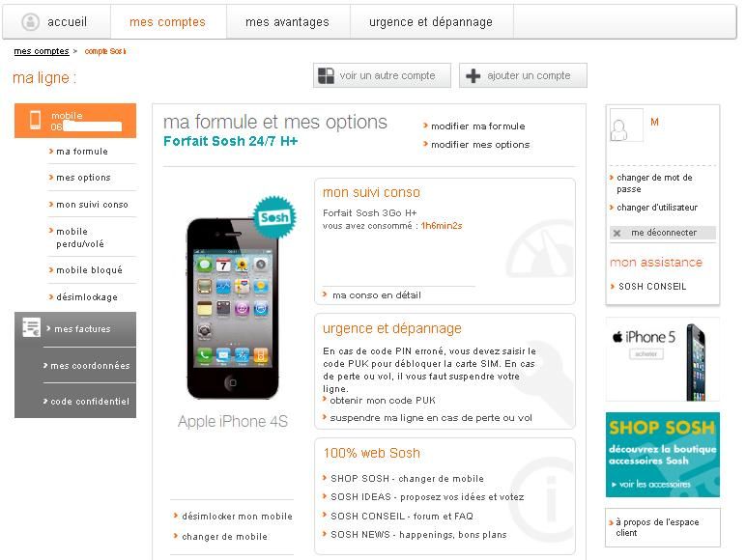Select mobile perdu/volé in the sidebar

click(80, 238)
